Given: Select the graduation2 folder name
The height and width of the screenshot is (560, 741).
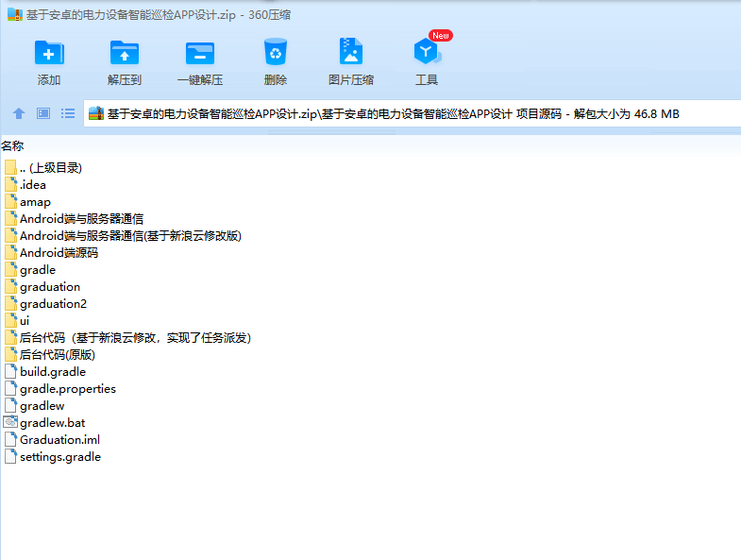Looking at the screenshot, I should [54, 304].
